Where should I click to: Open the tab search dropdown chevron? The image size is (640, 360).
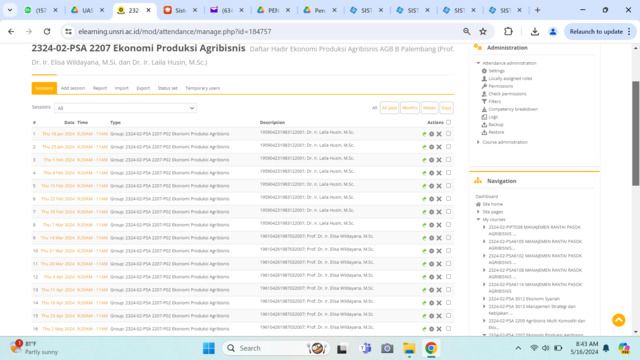(x=10, y=10)
